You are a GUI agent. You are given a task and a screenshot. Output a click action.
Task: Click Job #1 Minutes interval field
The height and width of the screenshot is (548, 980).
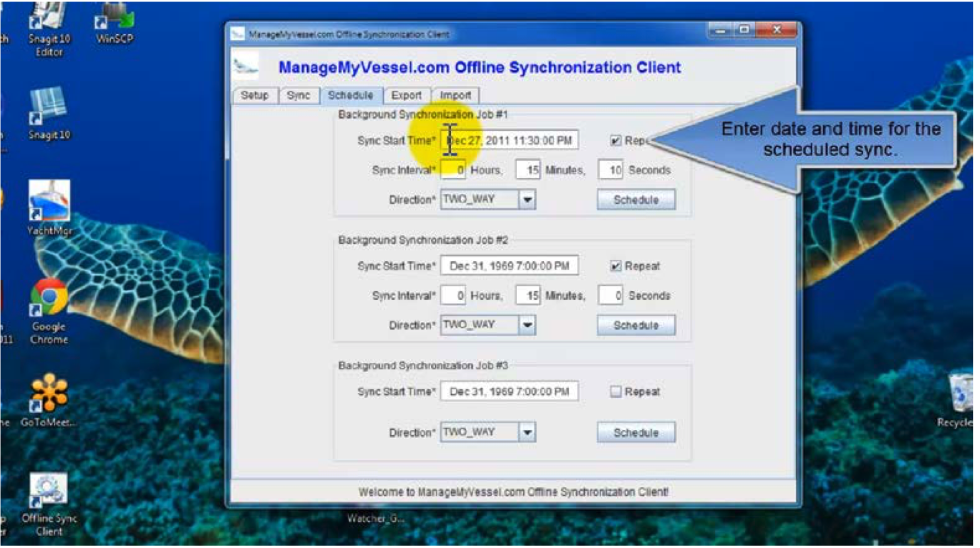pyautogui.click(x=528, y=170)
